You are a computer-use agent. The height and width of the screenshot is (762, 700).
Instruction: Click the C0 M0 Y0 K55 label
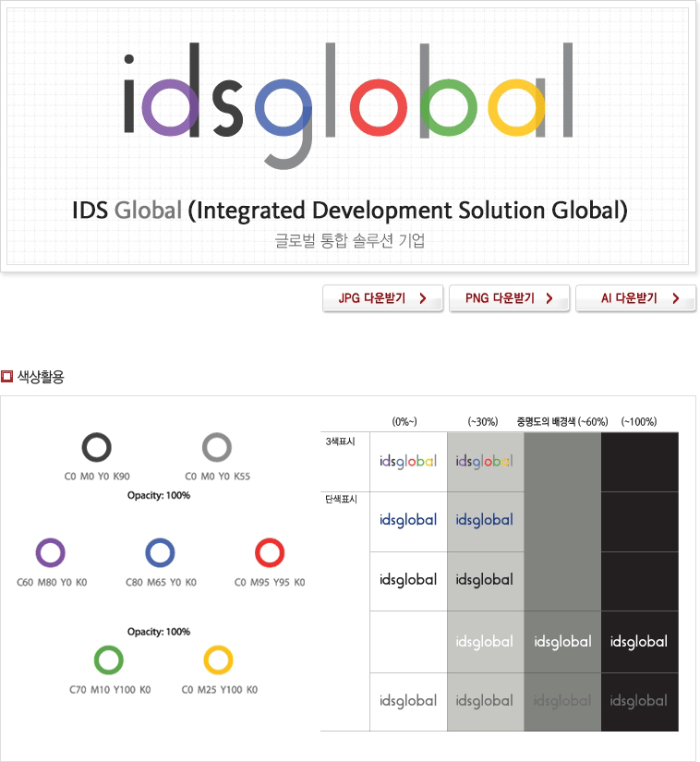[218, 477]
